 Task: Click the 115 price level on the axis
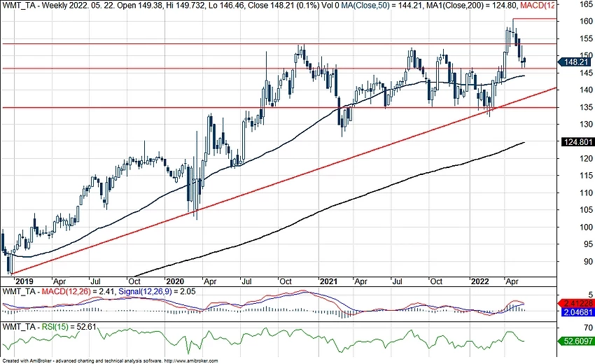(x=587, y=176)
